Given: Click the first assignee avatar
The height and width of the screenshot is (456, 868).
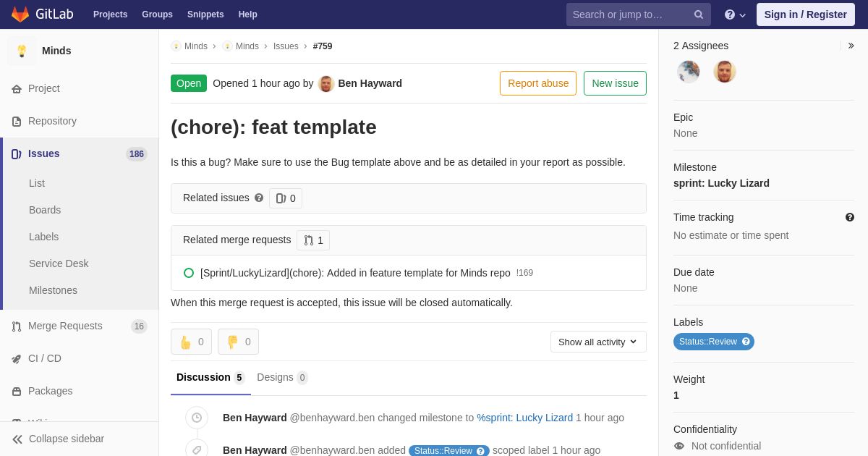Looking at the screenshot, I should point(689,72).
